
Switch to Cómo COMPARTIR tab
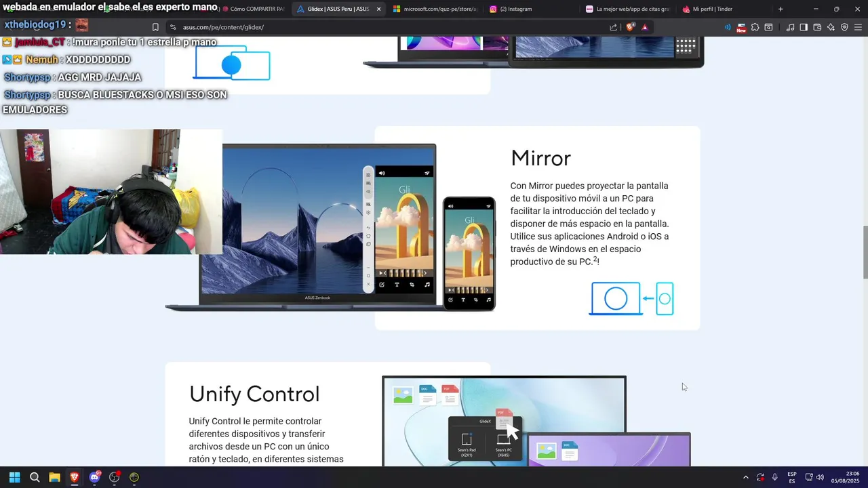click(254, 9)
